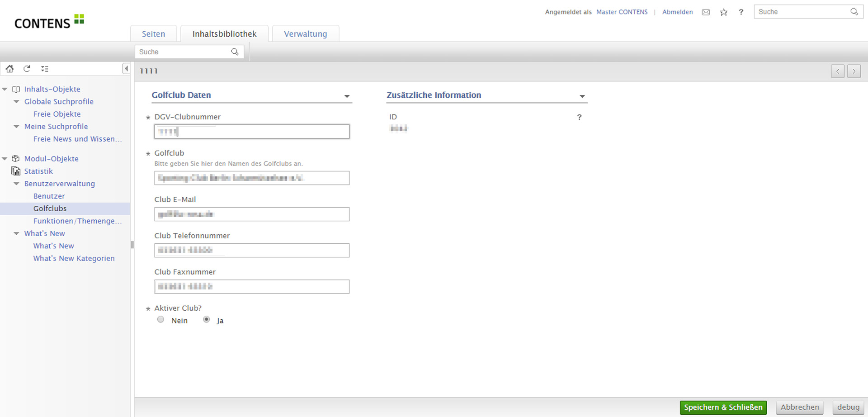The image size is (868, 417).
Task: Click the tree structure options icon
Action: 44,69
